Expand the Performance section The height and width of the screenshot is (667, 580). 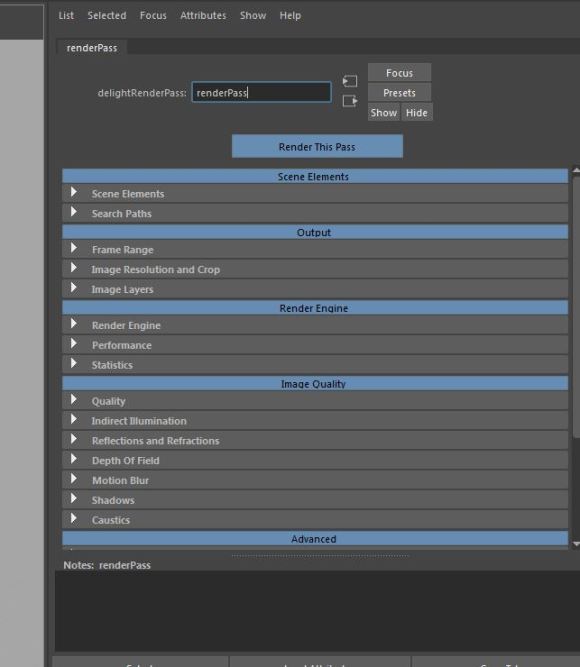[315, 345]
